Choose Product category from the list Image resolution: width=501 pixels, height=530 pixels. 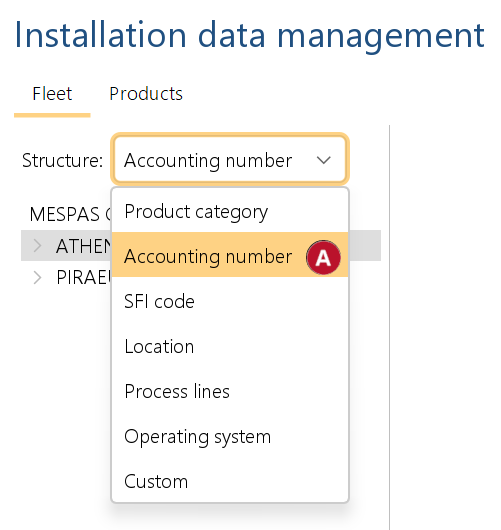click(x=230, y=211)
